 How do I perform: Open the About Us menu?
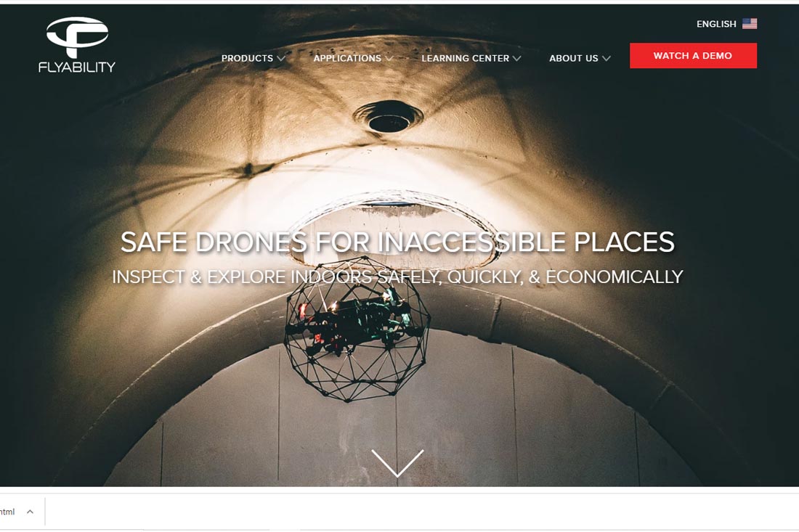(x=573, y=58)
